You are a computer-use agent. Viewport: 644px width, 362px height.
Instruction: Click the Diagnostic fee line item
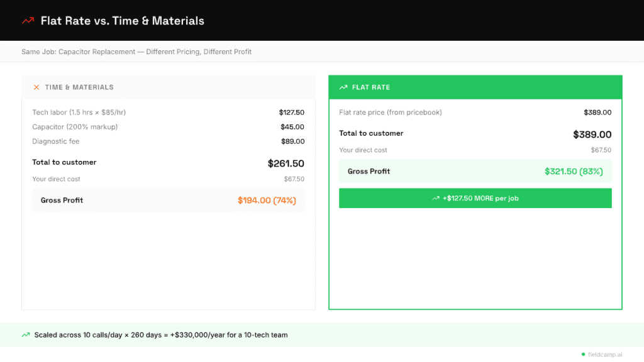(x=56, y=141)
